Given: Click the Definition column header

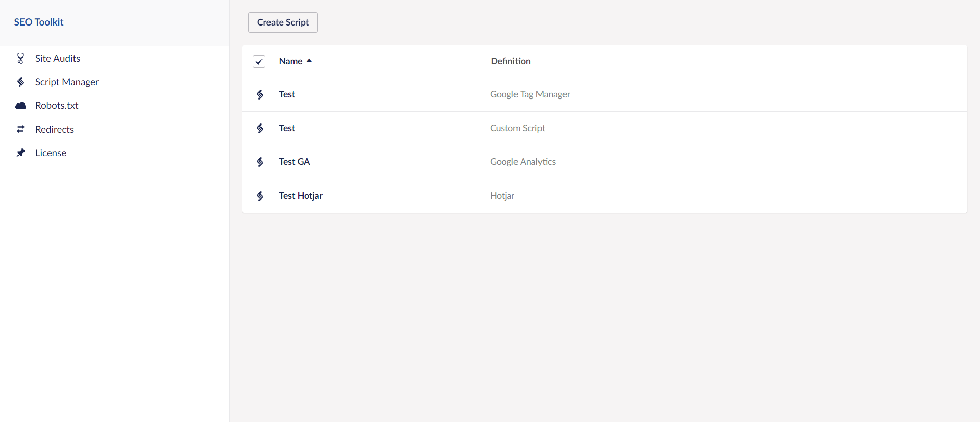Looking at the screenshot, I should tap(510, 61).
